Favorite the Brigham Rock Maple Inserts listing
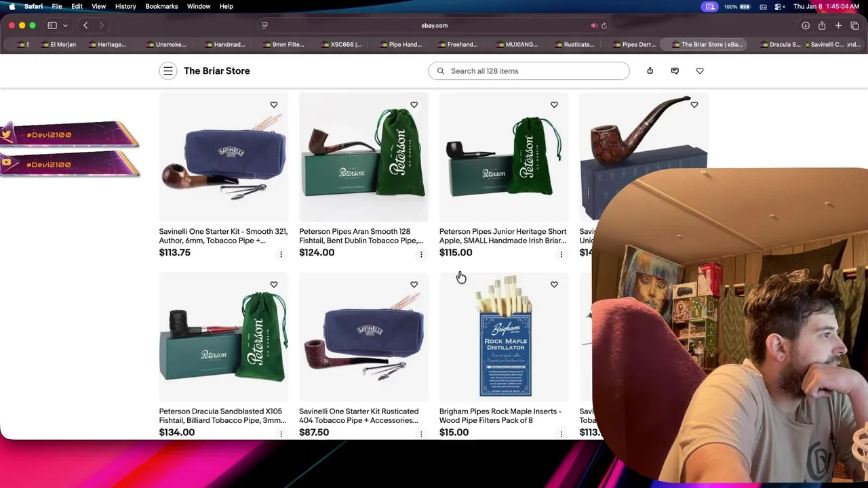This screenshot has width=868, height=488. 554,285
